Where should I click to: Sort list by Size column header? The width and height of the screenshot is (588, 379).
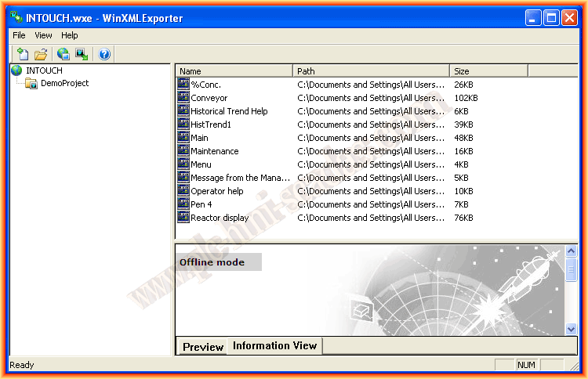(488, 71)
